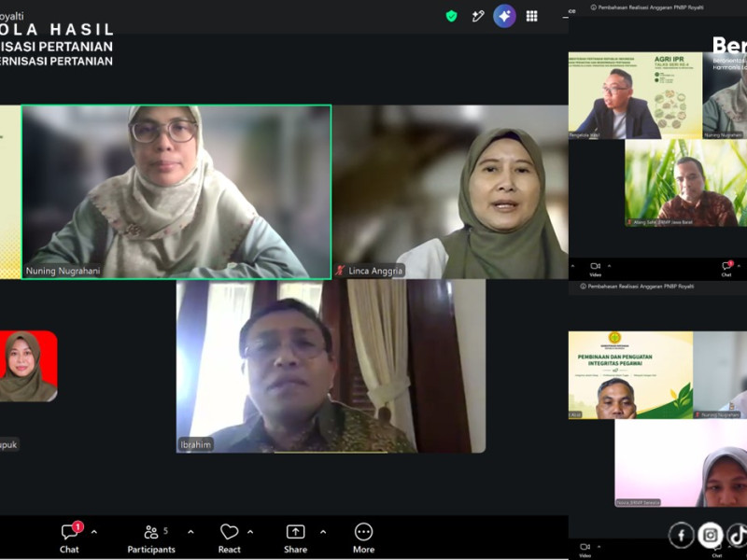
Task: Click the annotate pen icon
Action: pyautogui.click(x=478, y=16)
